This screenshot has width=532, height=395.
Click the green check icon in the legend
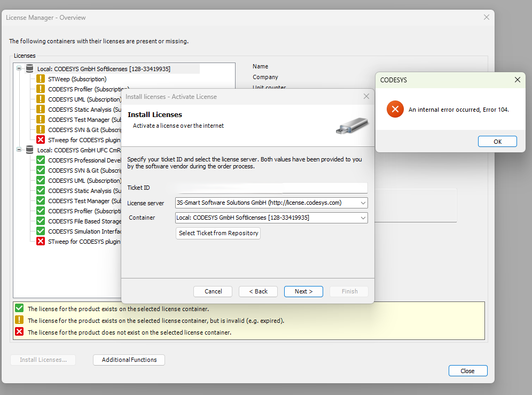tap(19, 308)
